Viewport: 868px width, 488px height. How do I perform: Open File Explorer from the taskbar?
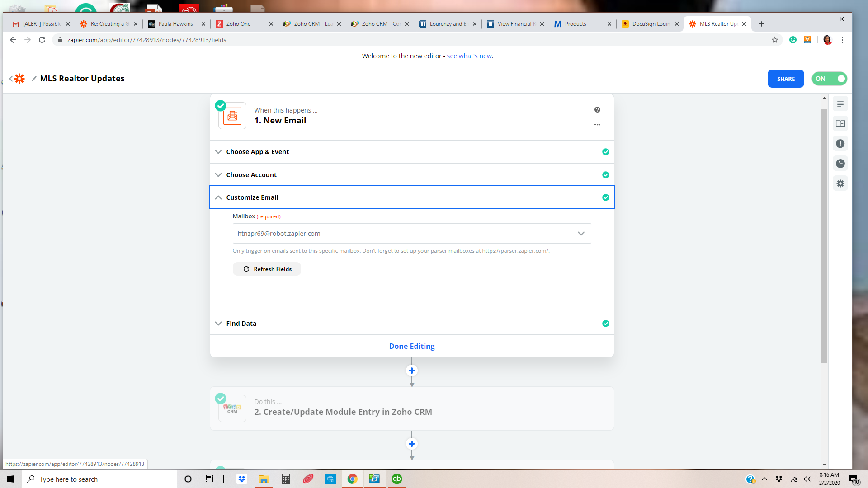pos(264,479)
